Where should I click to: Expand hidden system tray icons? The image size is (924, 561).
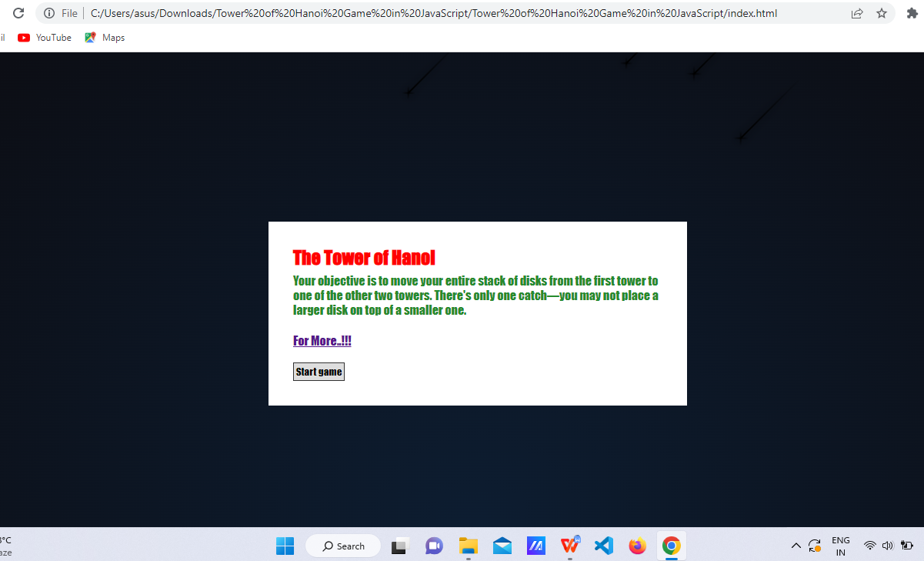796,546
